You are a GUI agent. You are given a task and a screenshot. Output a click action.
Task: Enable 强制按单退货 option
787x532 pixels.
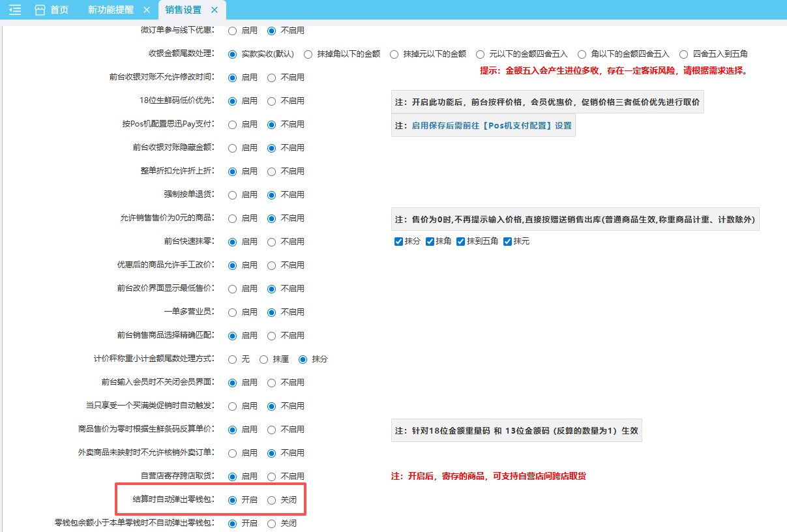point(232,195)
